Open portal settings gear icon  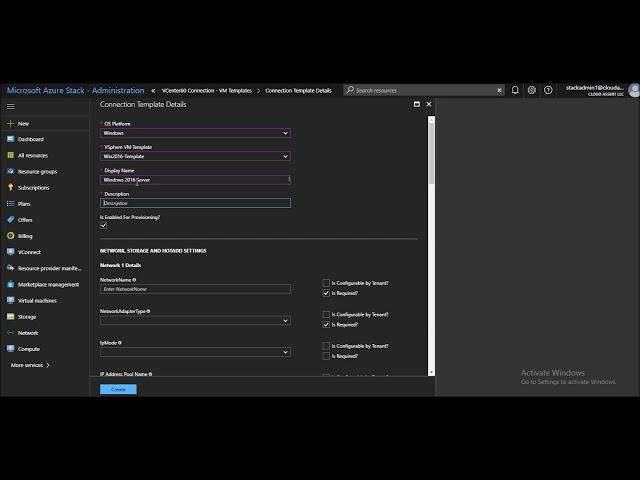531,90
